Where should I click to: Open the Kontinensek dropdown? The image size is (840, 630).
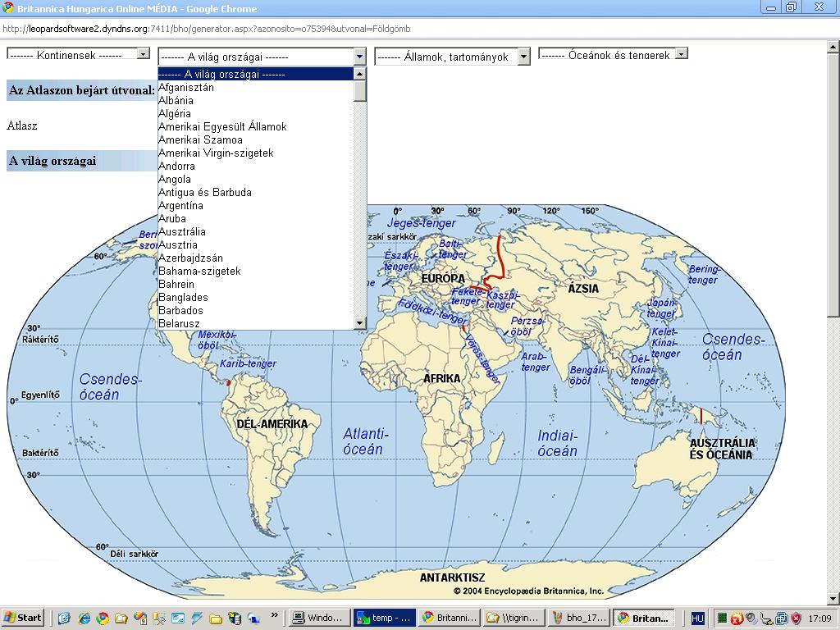pyautogui.click(x=78, y=53)
